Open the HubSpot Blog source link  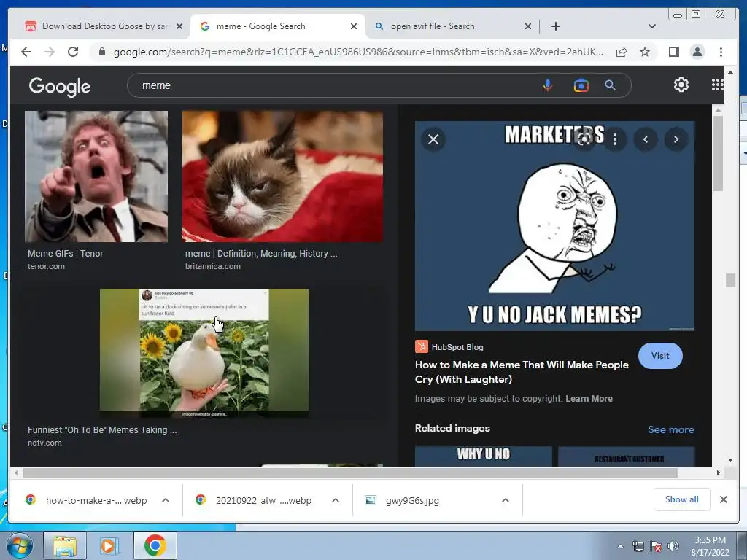(449, 347)
